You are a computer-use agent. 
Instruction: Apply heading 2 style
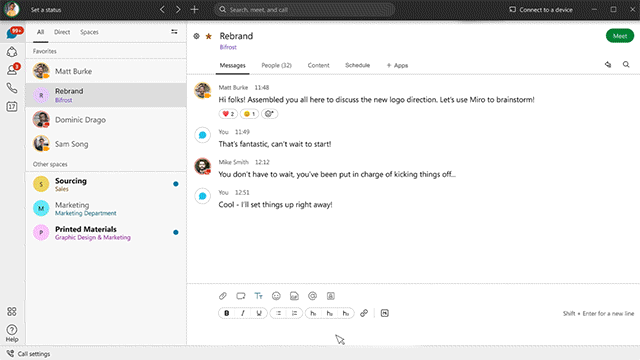tap(329, 313)
